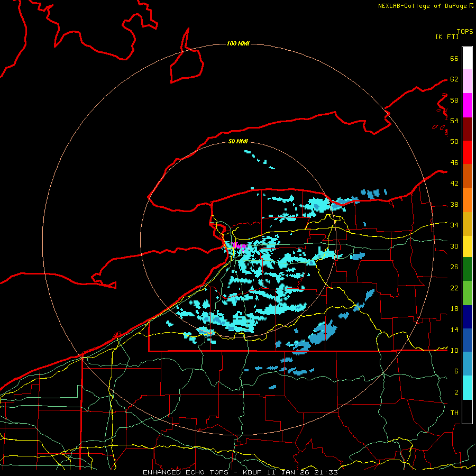Click the 18 legend scale label
The image size is (476, 476).
click(x=454, y=309)
